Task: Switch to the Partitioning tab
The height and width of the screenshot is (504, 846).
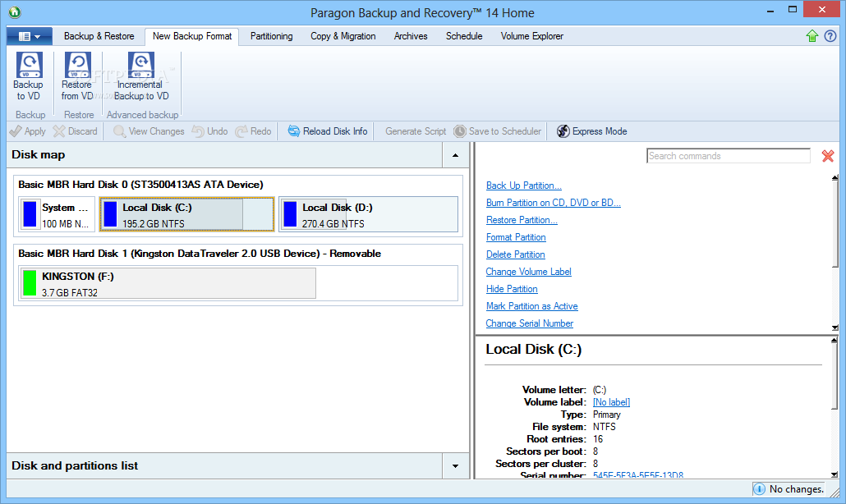Action: click(271, 36)
